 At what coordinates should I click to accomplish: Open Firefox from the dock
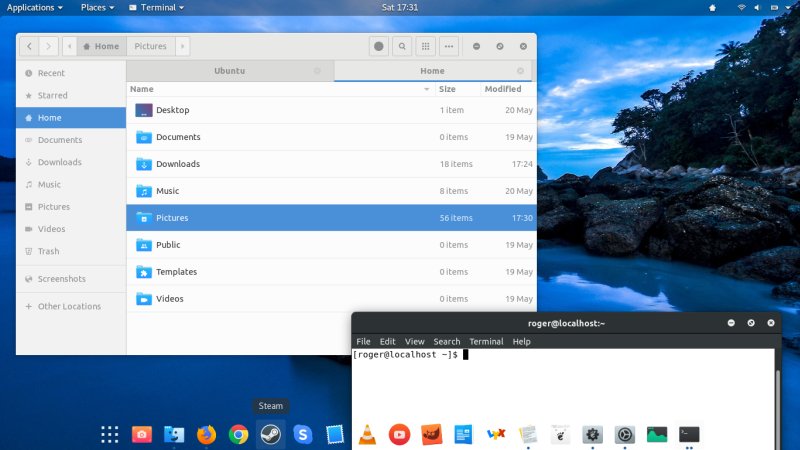click(x=206, y=434)
